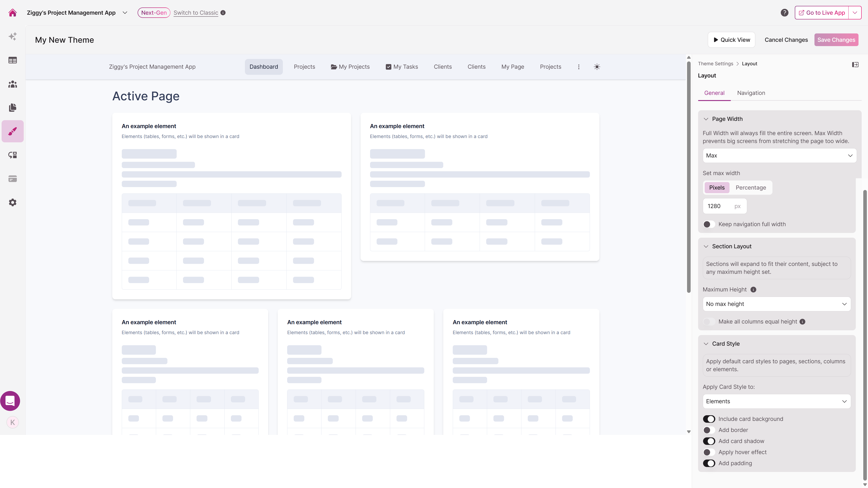868x488 pixels.
Task: Open the AI sparkle assistant in sidebar
Action: (x=12, y=36)
